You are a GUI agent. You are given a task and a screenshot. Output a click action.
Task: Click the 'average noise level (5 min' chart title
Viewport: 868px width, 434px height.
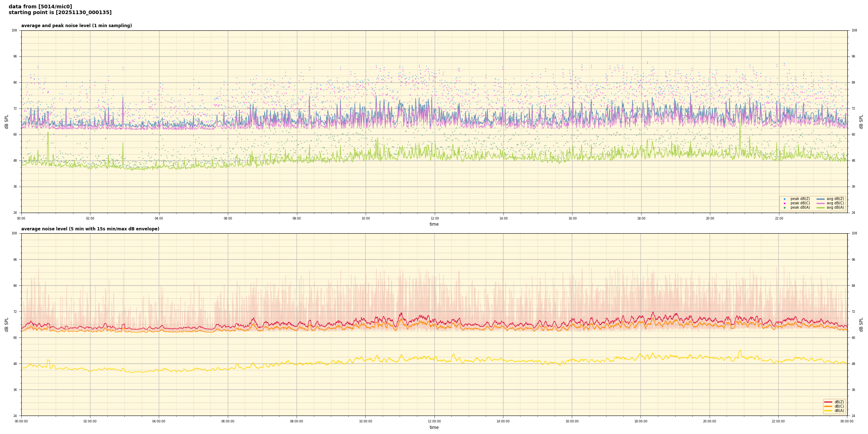click(90, 229)
